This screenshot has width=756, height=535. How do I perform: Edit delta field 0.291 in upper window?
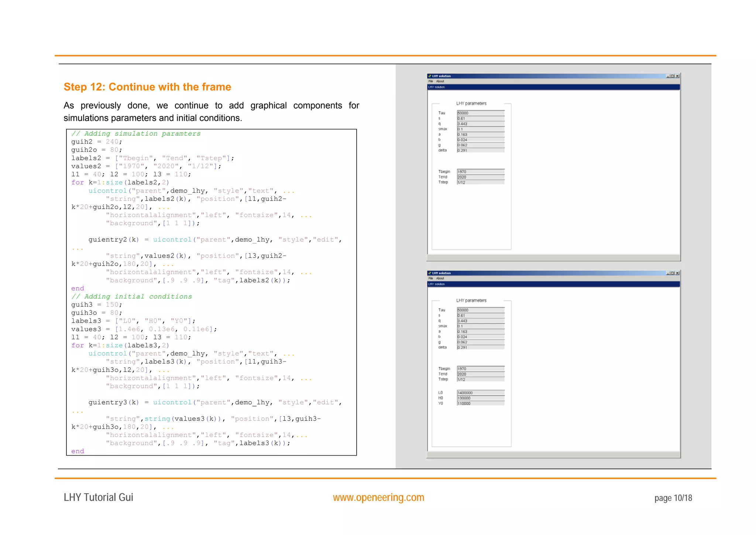pos(481,150)
